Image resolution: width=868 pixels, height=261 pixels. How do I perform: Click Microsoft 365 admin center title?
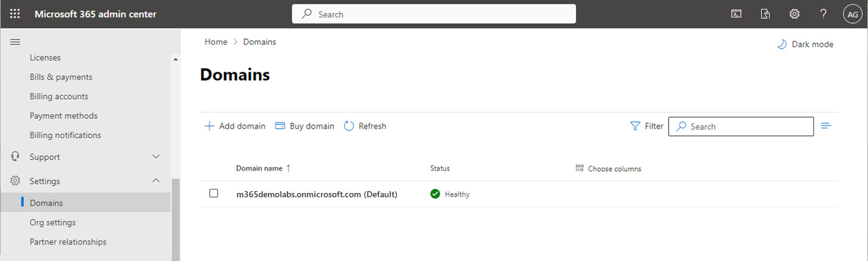click(95, 14)
